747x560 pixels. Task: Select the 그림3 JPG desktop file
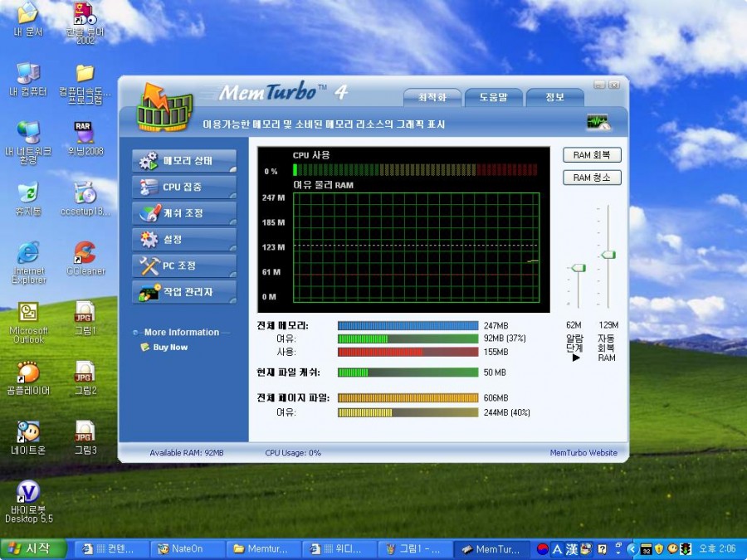click(x=85, y=437)
